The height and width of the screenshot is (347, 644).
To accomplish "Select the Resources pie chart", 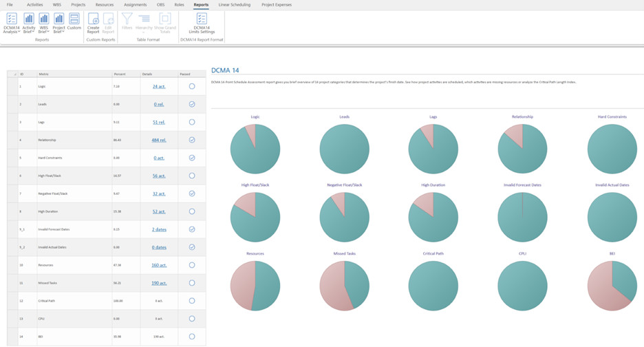I will (255, 286).
